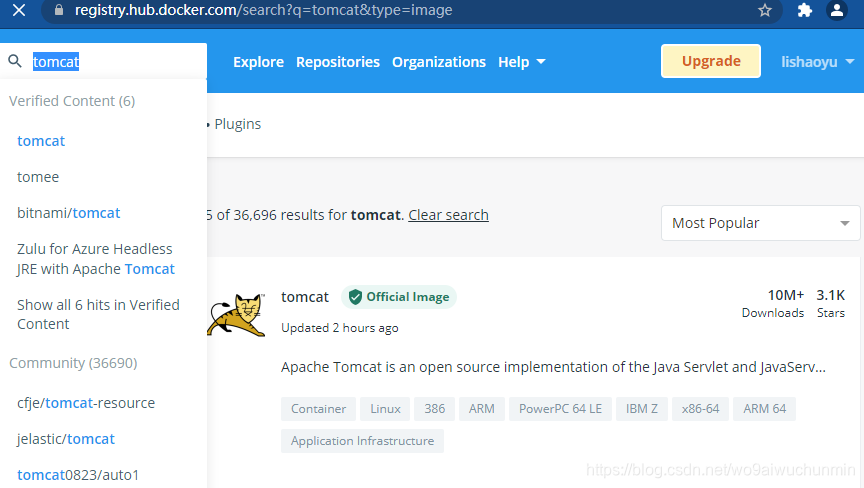The image size is (864, 488).
Task: Click the ARM tag
Action: [x=482, y=409]
